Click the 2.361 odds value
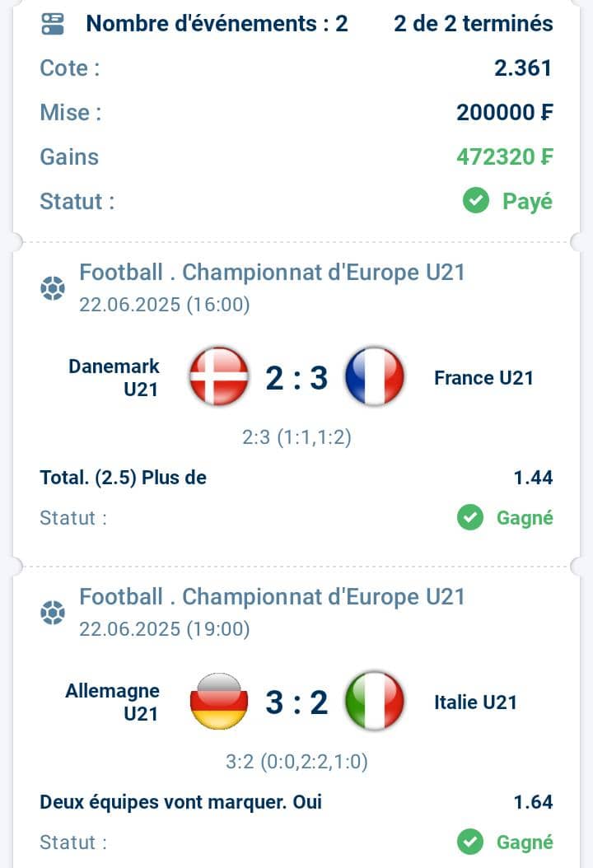 tap(523, 68)
